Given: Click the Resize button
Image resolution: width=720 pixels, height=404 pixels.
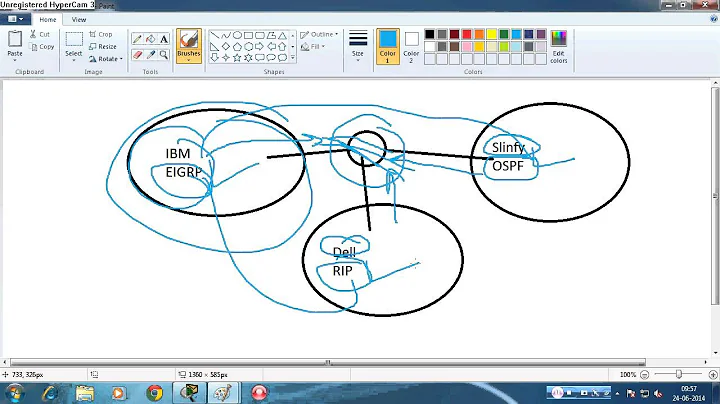Looking at the screenshot, I should coord(103,46).
